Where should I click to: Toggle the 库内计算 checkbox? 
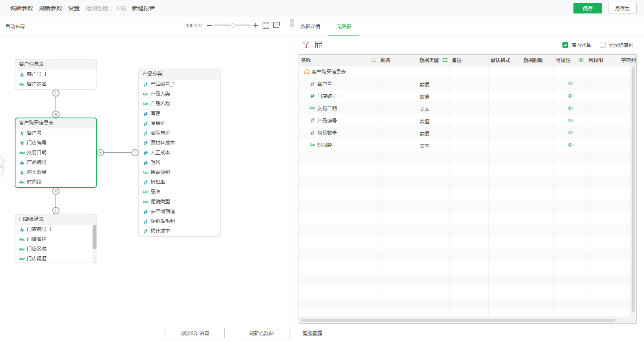[565, 45]
